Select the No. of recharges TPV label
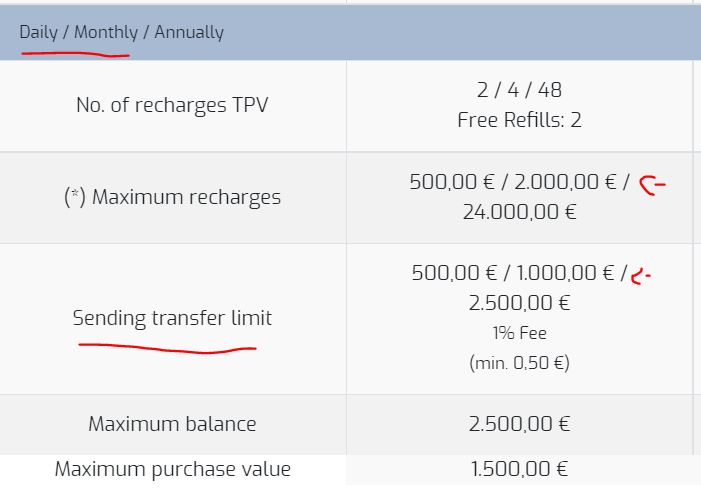This screenshot has width=701, height=502. tap(172, 105)
